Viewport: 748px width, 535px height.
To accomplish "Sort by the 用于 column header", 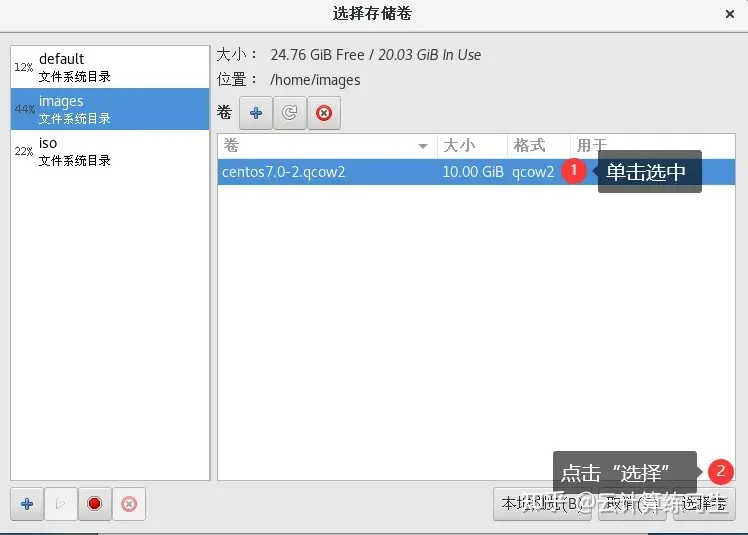I will point(653,146).
